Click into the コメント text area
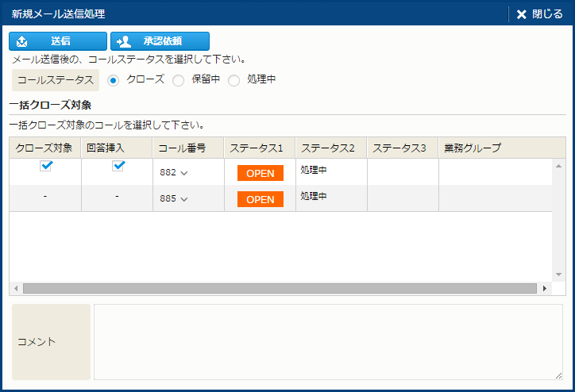575x392 pixels. (x=328, y=341)
